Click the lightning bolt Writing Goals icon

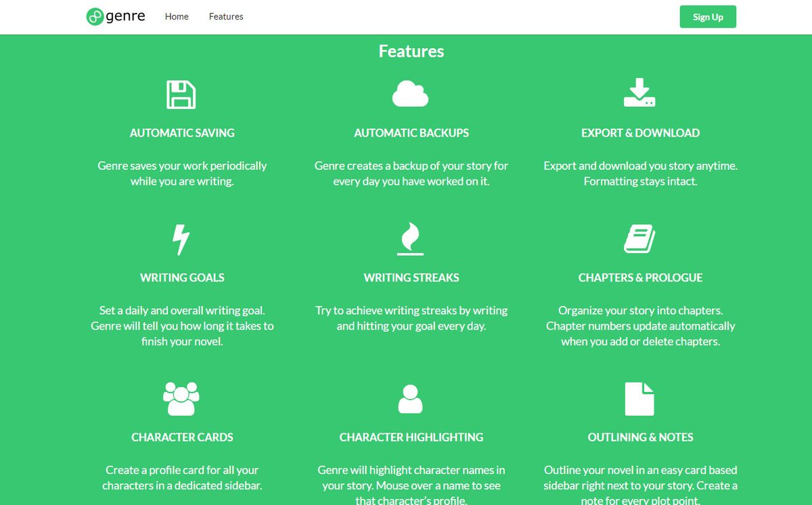coord(181,240)
